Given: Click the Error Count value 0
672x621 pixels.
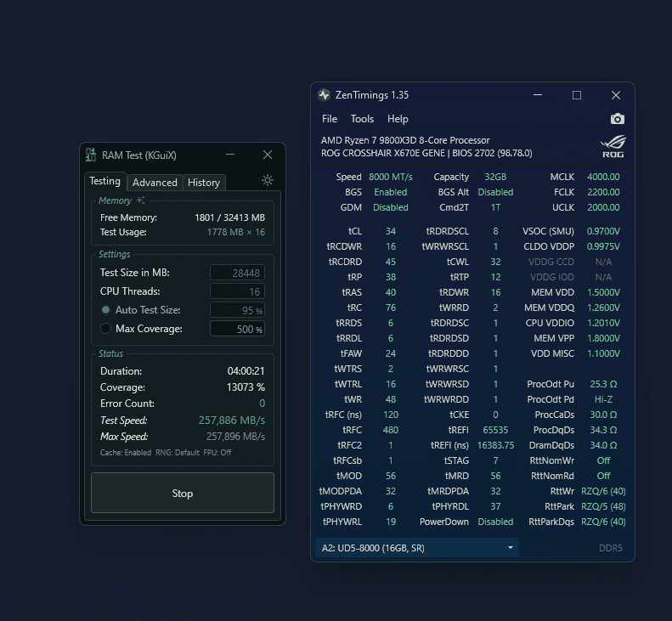Looking at the screenshot, I should click(x=262, y=404).
